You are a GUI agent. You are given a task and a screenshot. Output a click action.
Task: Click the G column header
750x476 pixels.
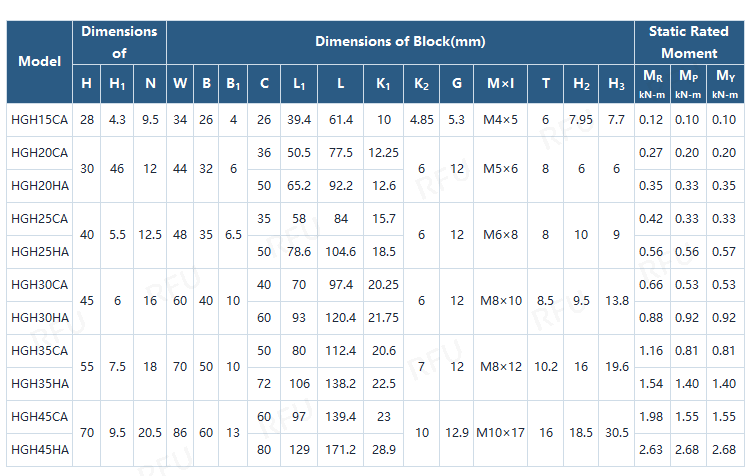coord(457,83)
